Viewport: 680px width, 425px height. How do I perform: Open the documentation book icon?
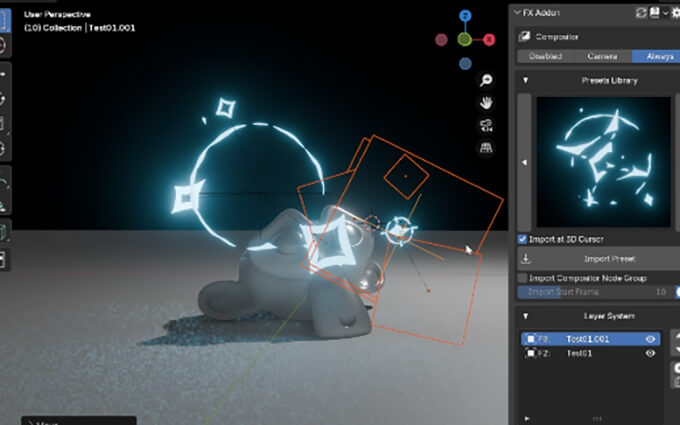pyautogui.click(x=654, y=13)
